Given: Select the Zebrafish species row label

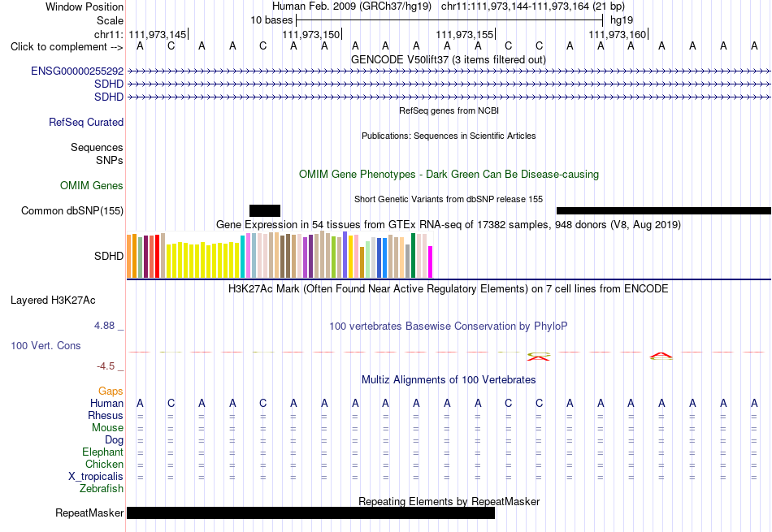Looking at the screenshot, I should 102,489.
